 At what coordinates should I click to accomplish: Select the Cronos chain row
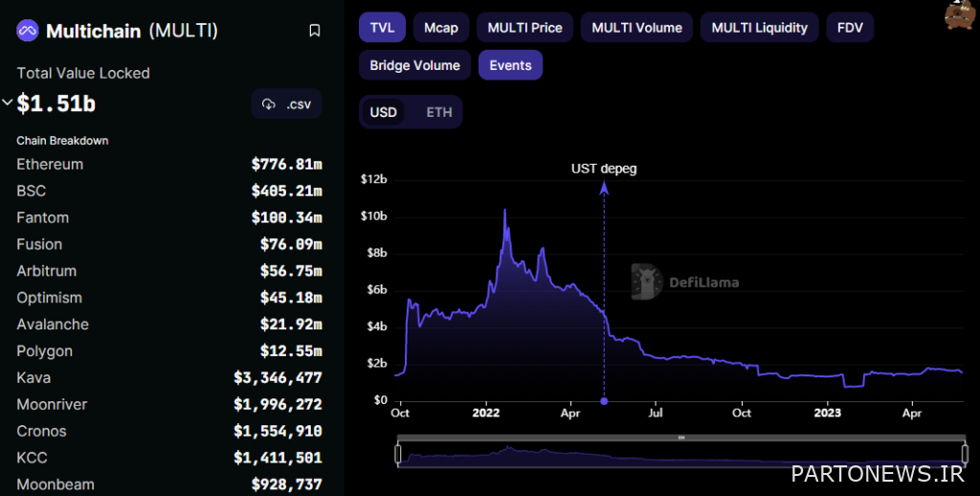point(169,431)
